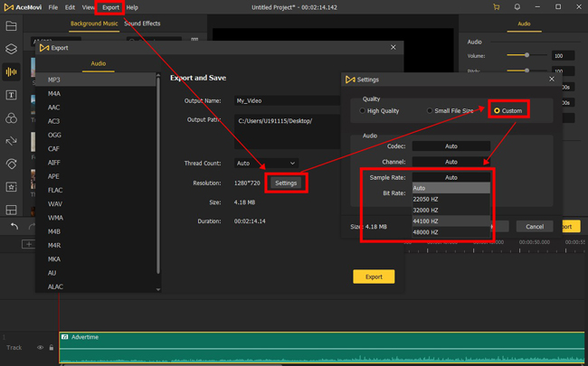This screenshot has height=366, width=588.
Task: Select AAC format in the list
Action: pos(96,108)
